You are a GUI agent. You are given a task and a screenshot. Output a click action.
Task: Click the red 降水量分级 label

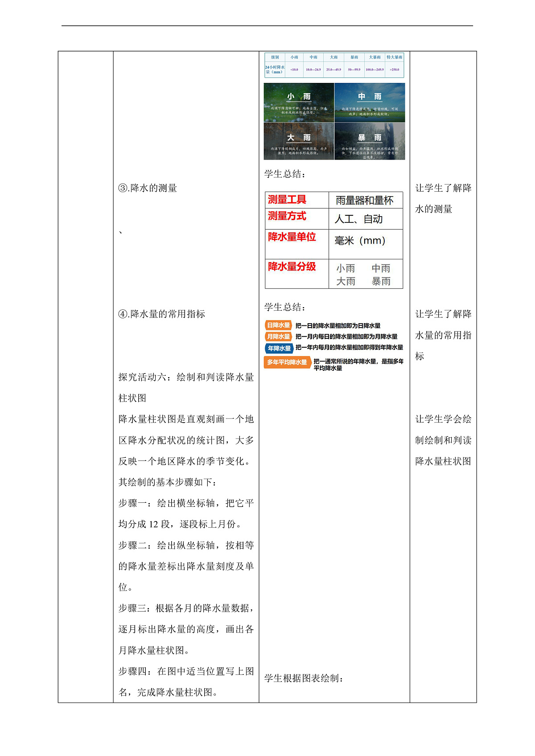[x=292, y=267]
